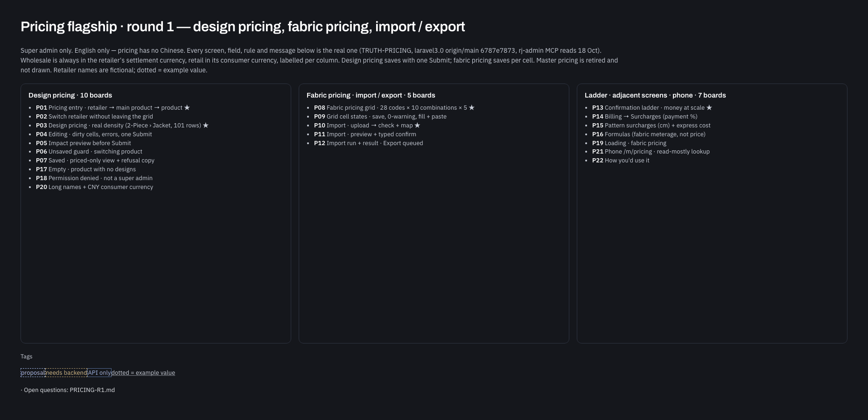Click the 'Open questions: PRICING-R1.md' line
Screen dimensions: 868x420
[68, 390]
